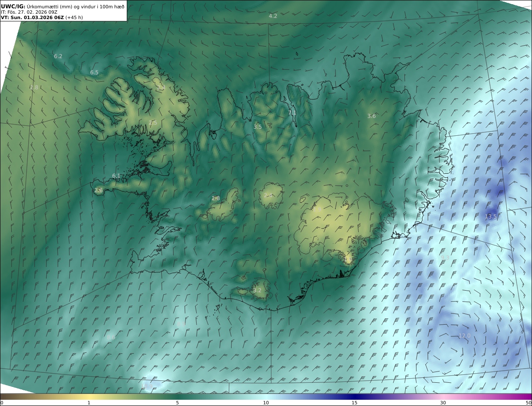Screen dimensions: 532x406
Task: Click the dark navy segment of the colour bar
Action: coord(355,396)
